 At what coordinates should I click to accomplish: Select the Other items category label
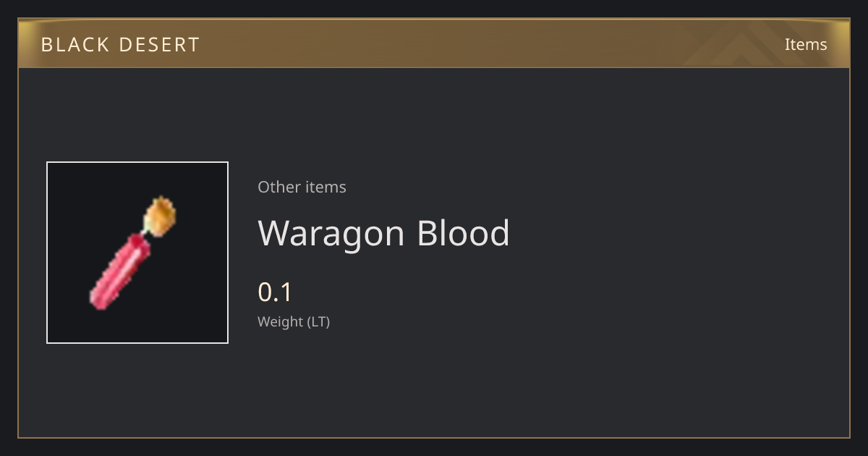click(302, 187)
